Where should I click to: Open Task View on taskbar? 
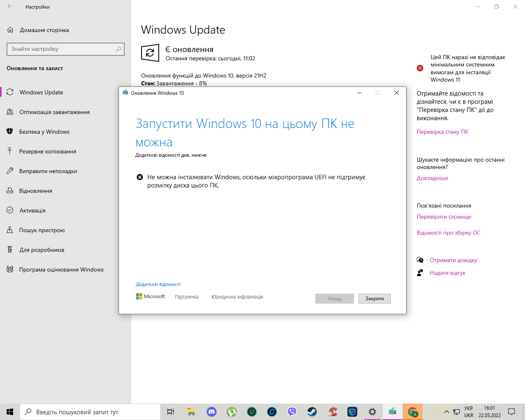click(171, 412)
